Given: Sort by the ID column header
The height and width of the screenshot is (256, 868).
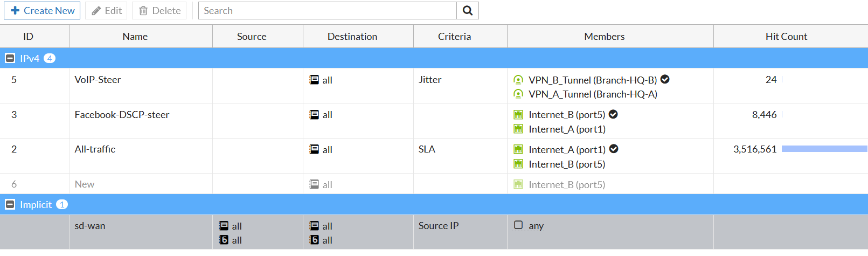Looking at the screenshot, I should (28, 36).
